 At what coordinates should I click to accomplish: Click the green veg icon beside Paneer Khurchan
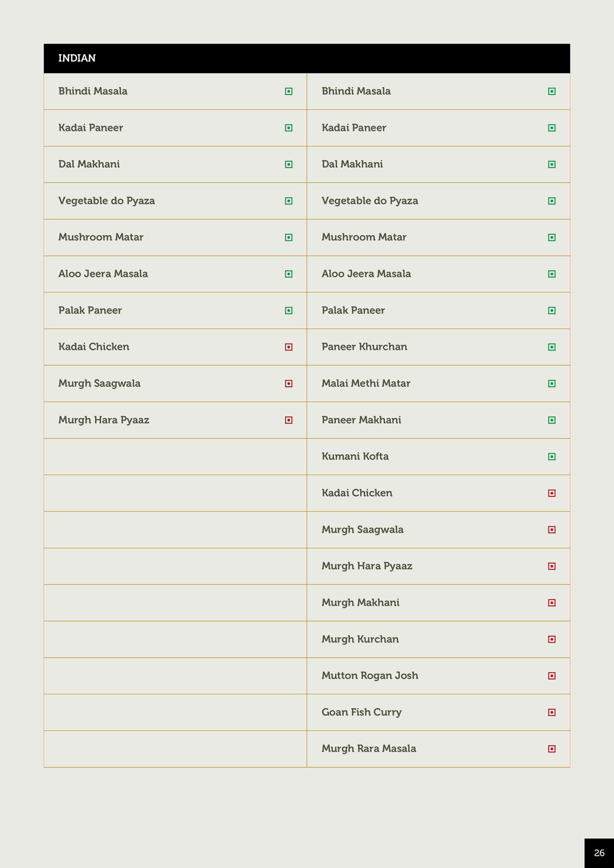tap(552, 347)
